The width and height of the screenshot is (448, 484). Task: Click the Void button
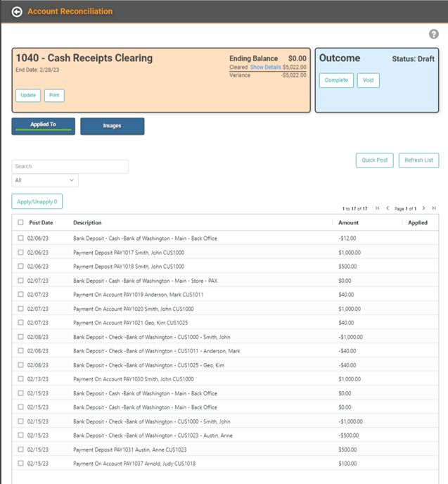point(368,80)
